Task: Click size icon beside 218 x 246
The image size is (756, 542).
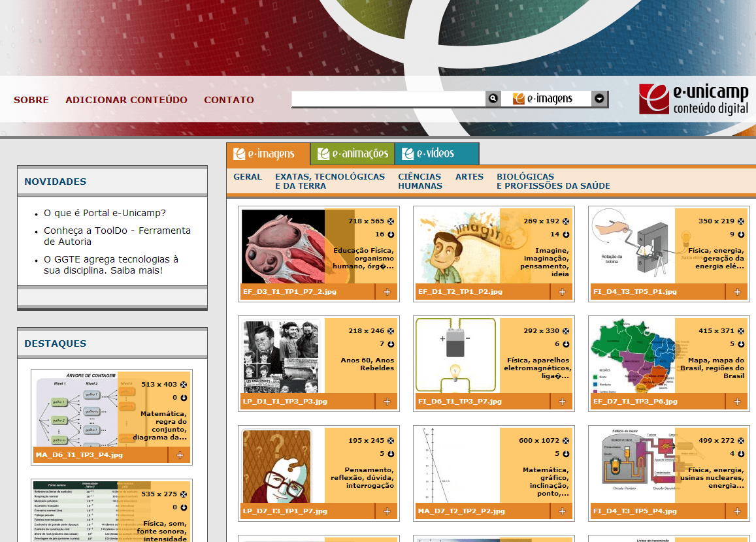Action: [391, 332]
